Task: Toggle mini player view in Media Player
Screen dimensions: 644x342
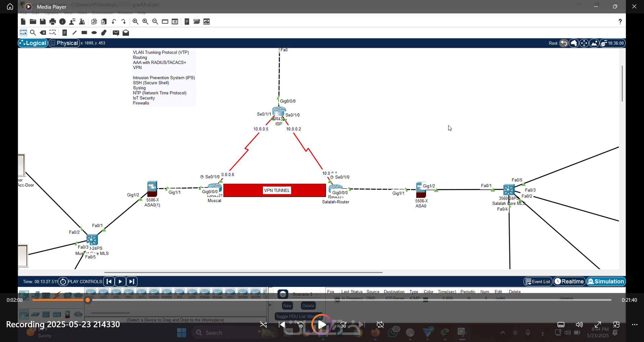Action: (x=616, y=325)
